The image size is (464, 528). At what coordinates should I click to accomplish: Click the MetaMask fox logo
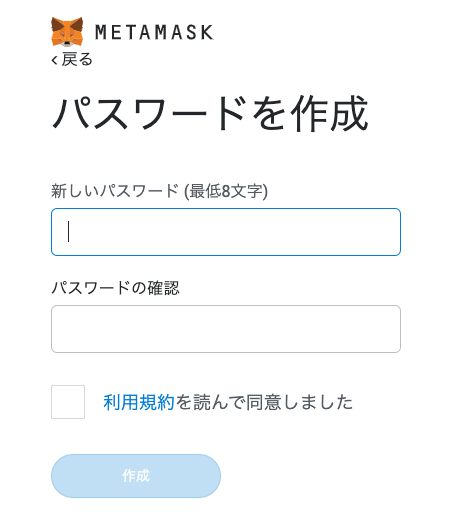67,31
